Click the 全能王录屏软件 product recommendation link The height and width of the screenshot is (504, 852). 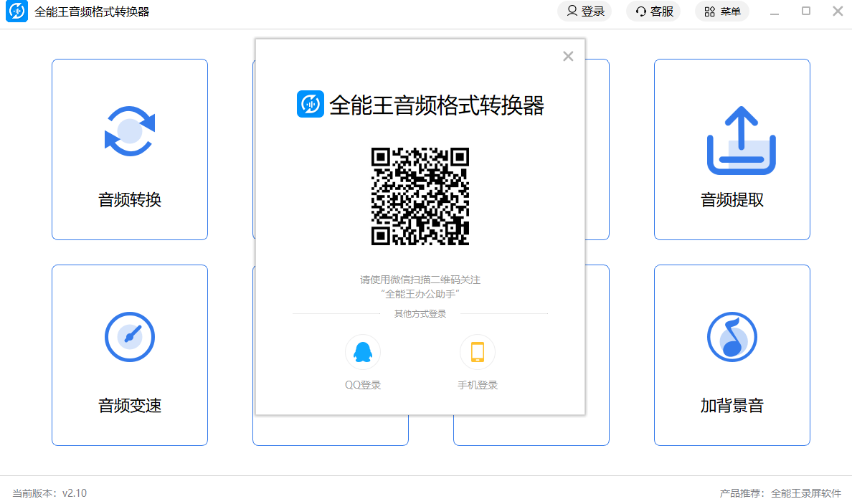pyautogui.click(x=806, y=493)
